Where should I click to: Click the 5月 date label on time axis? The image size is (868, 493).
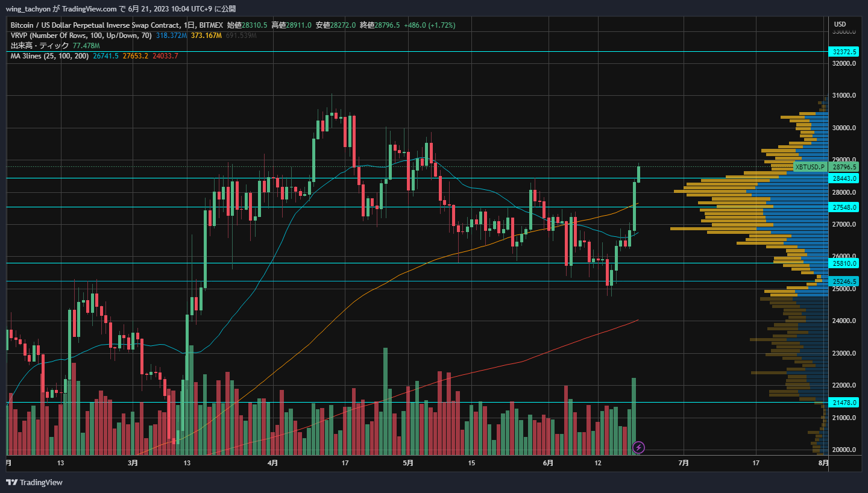click(408, 463)
